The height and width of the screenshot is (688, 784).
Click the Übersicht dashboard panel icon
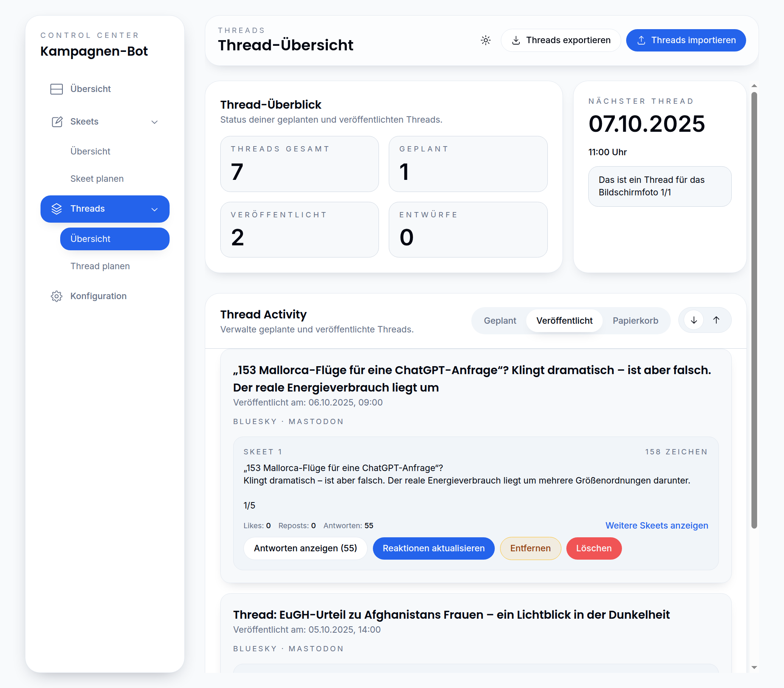click(x=56, y=89)
